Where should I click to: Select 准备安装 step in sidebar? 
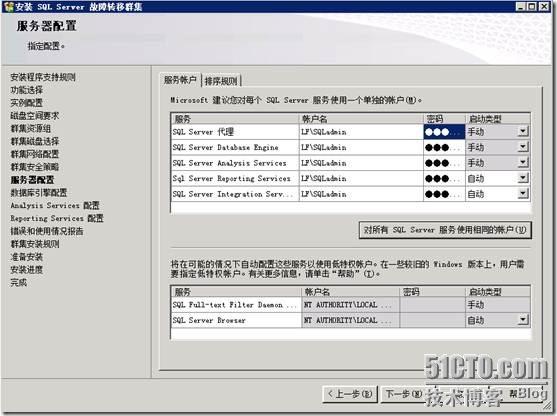27,256
